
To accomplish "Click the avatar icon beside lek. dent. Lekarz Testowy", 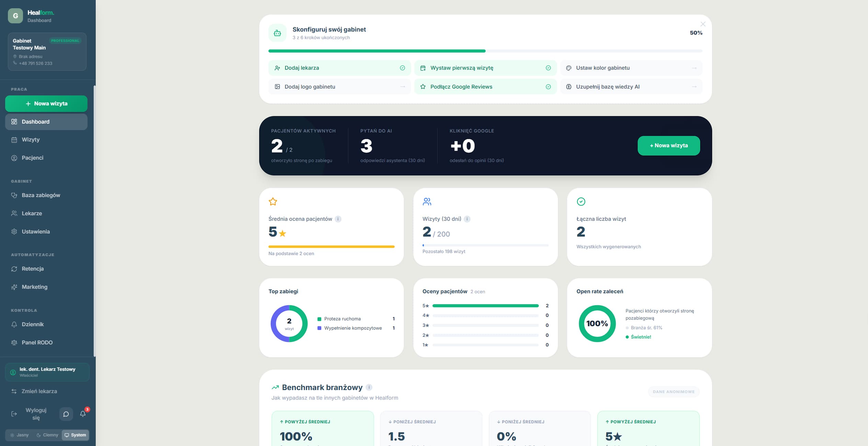I will click(x=13, y=372).
